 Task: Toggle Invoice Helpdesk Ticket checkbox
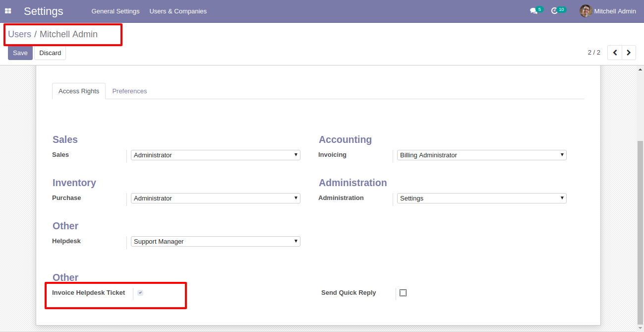(x=140, y=293)
